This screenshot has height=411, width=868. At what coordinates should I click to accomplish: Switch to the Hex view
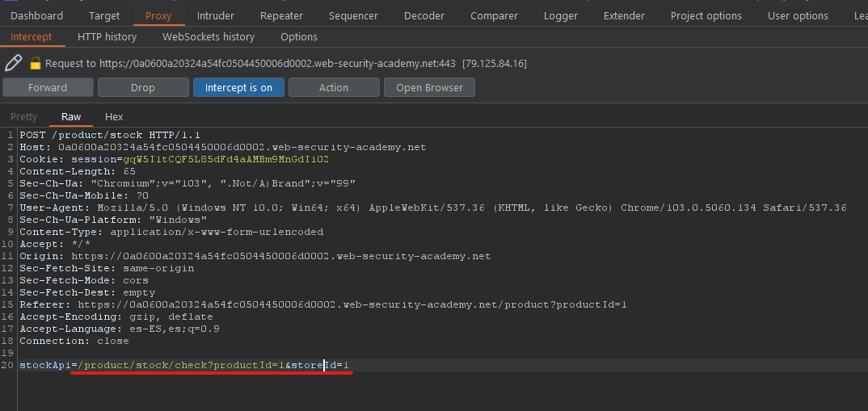click(x=114, y=117)
